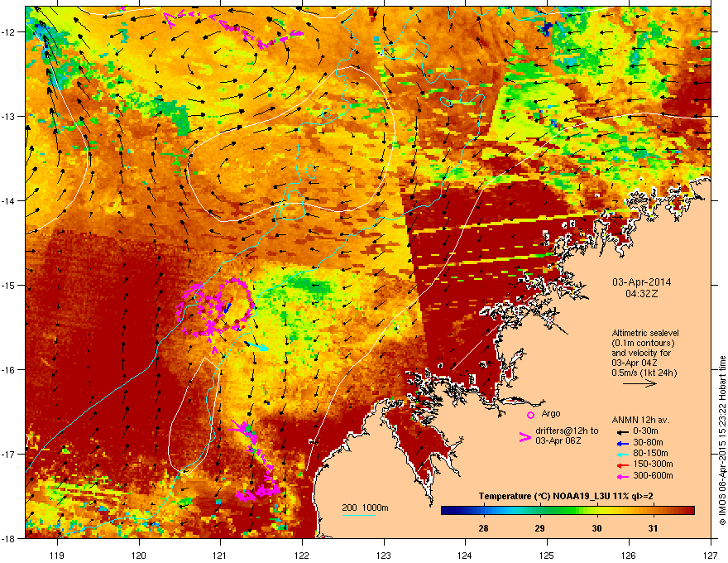Click the date text 03-Apr-2014
The height and width of the screenshot is (563, 728).
[x=642, y=282]
